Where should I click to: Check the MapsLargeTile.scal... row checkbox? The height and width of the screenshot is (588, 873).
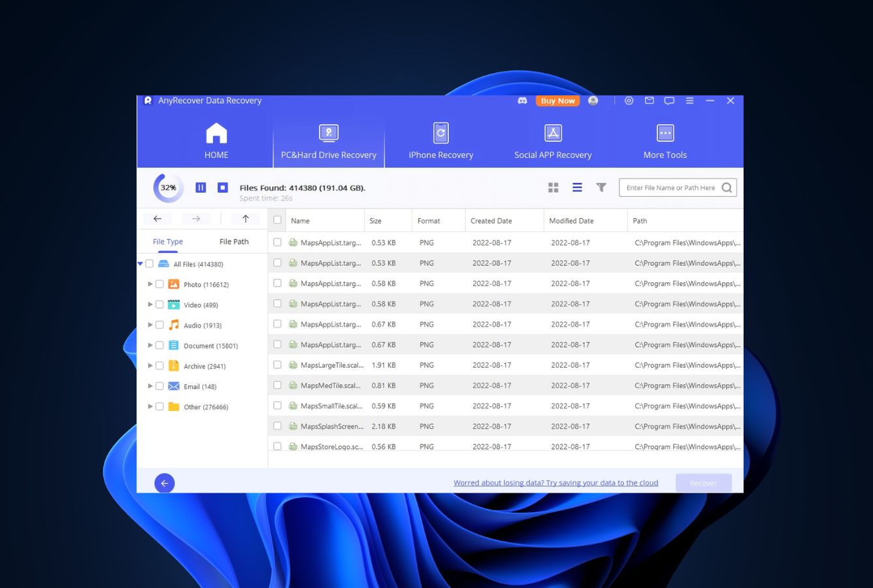[x=278, y=365]
